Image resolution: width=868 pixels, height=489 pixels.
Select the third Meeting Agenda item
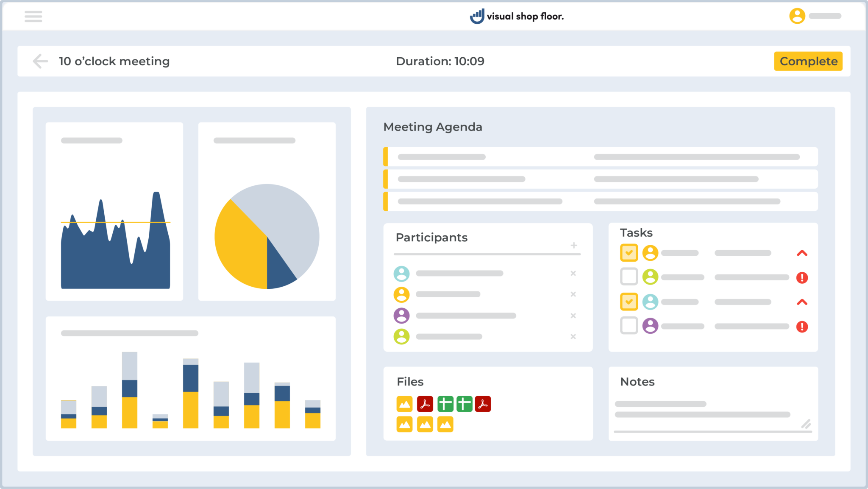600,201
